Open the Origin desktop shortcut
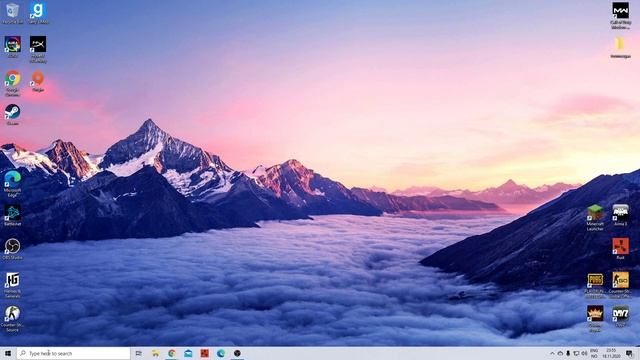This screenshot has height=360, width=640. [x=38, y=81]
